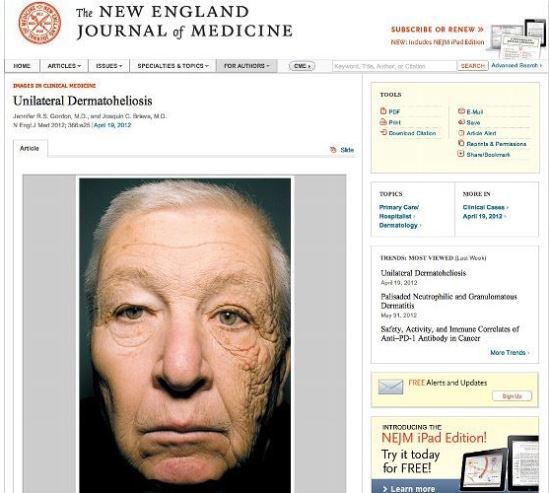550x493 pixels.
Task: Click the E-Mail envelope icon
Action: pos(461,111)
